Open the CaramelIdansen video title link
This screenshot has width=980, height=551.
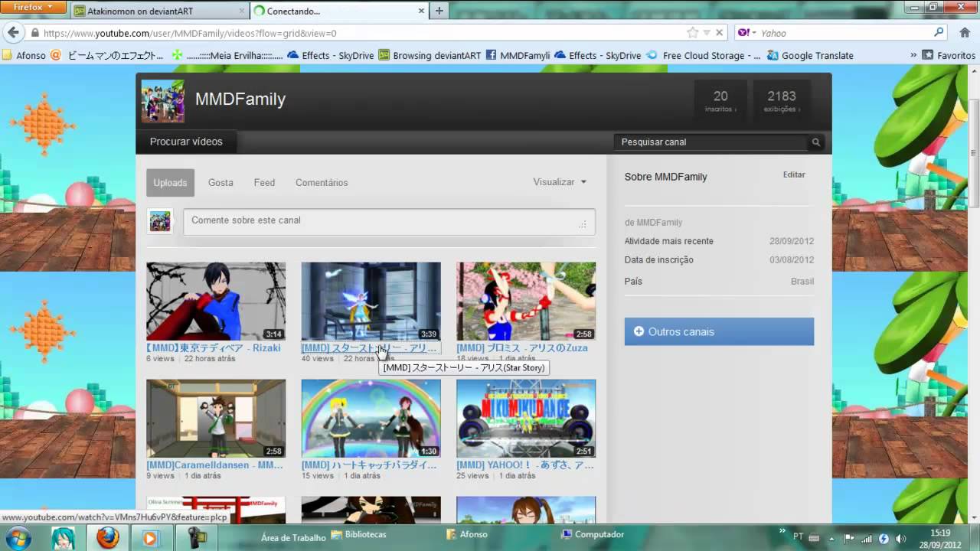[x=214, y=465]
